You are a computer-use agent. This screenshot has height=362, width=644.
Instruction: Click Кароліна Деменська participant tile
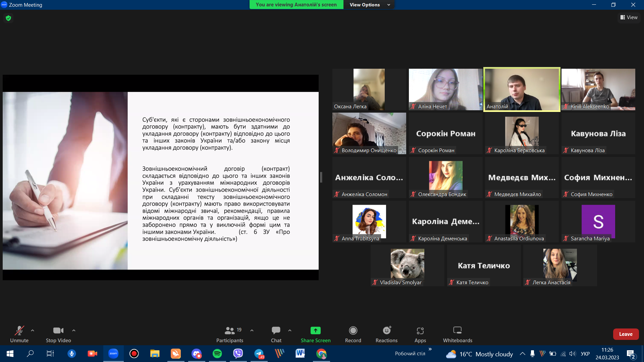(445, 222)
